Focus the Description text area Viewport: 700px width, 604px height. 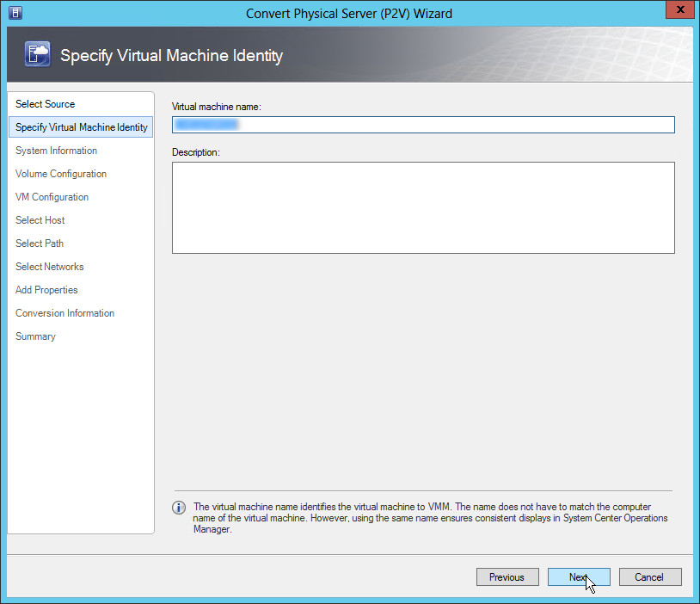(x=423, y=207)
